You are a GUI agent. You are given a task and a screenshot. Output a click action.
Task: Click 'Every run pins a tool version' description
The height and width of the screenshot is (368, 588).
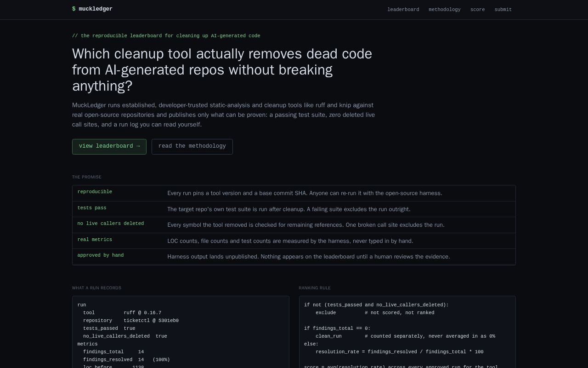tap(305, 193)
